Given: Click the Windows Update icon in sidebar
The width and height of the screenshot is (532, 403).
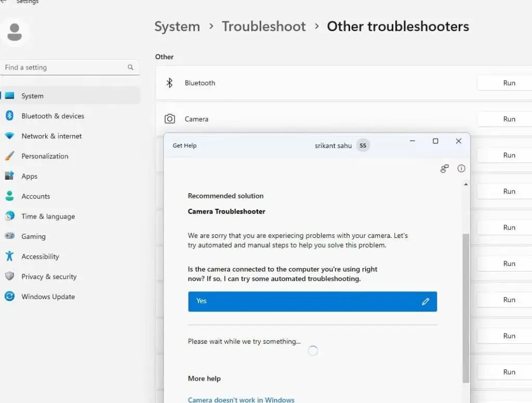Looking at the screenshot, I should click(x=9, y=297).
